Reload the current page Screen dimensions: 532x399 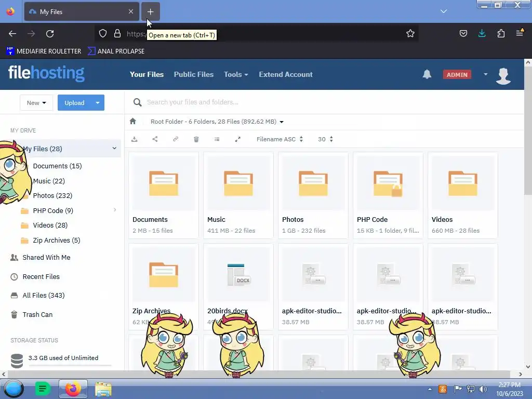point(50,34)
